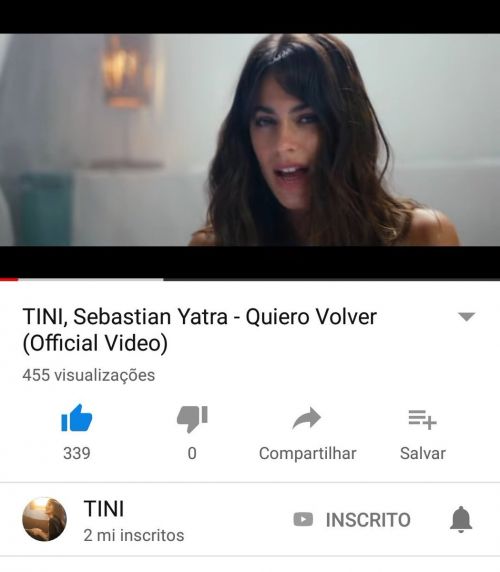Viewport: 500px width, 572px height.
Task: Open the TINI channel name link
Action: click(104, 509)
